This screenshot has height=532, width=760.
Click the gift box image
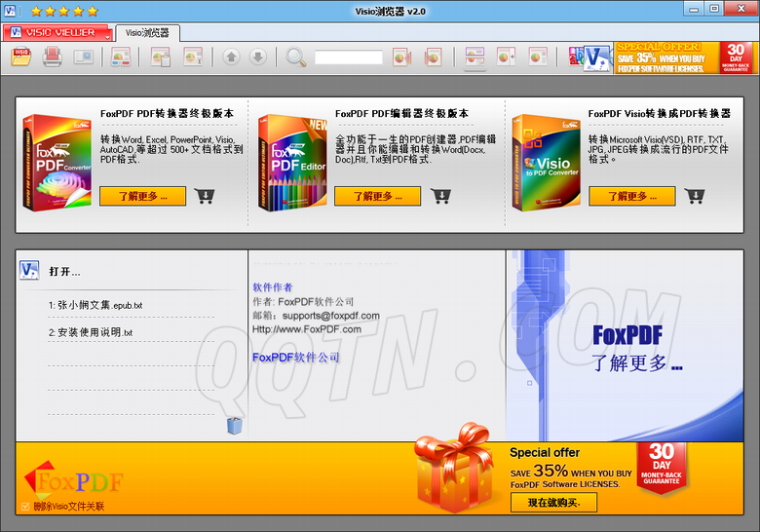pyautogui.click(x=453, y=468)
